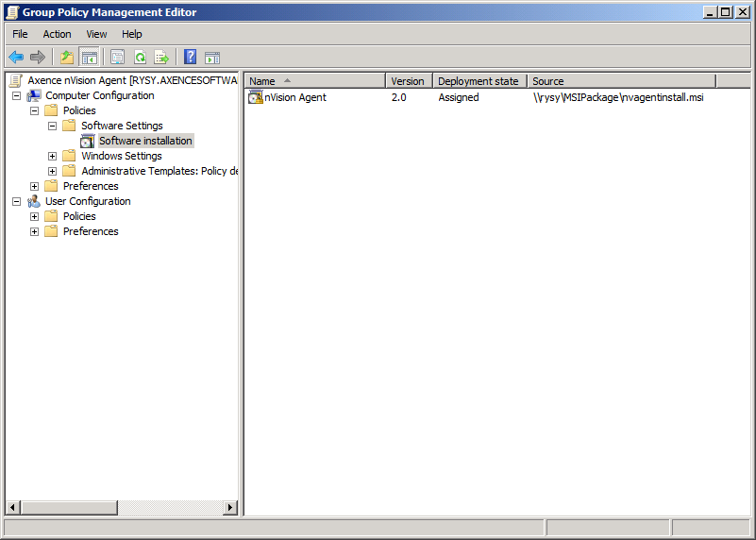Expand Administrative Templates node
Screen dimensions: 756x540
(x=53, y=171)
